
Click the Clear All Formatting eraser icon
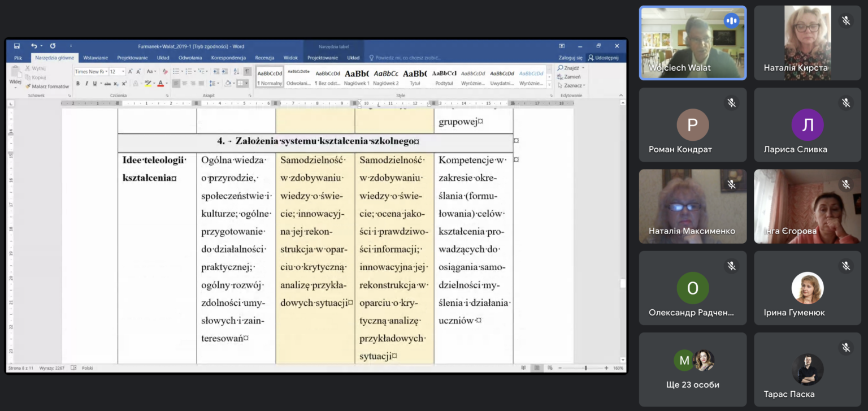pyautogui.click(x=165, y=72)
